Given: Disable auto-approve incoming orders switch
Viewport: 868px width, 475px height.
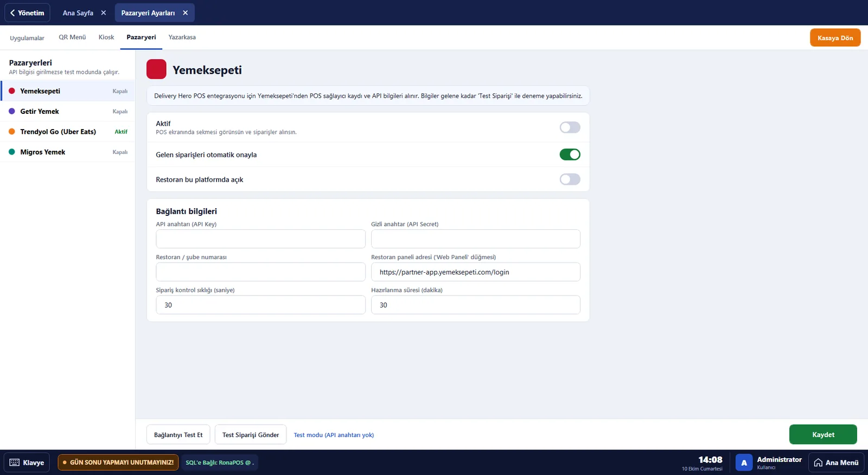Looking at the screenshot, I should point(570,155).
